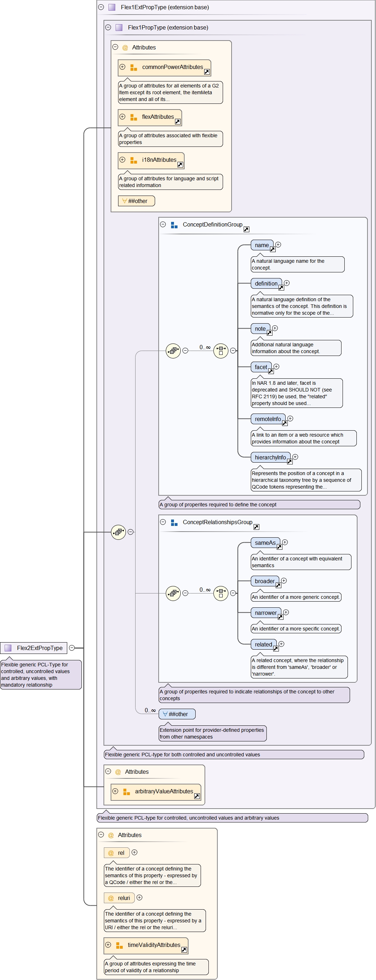376x980 pixels.
Task: Click the link arrow icon on hierarchyInfo
Action: pyautogui.click(x=290, y=462)
